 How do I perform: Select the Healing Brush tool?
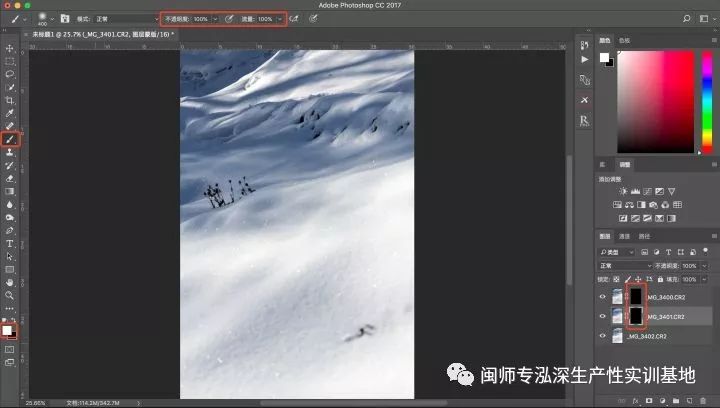[x=10, y=126]
